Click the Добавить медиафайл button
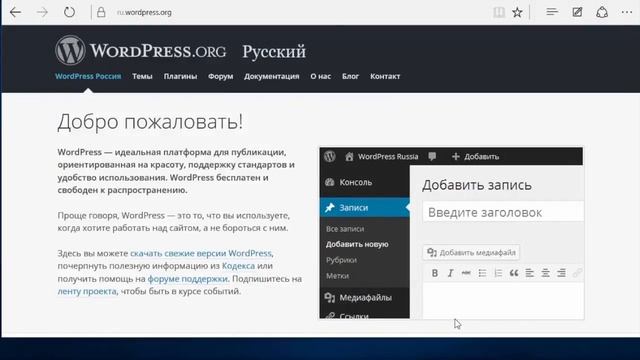The height and width of the screenshot is (360, 640). [x=471, y=253]
